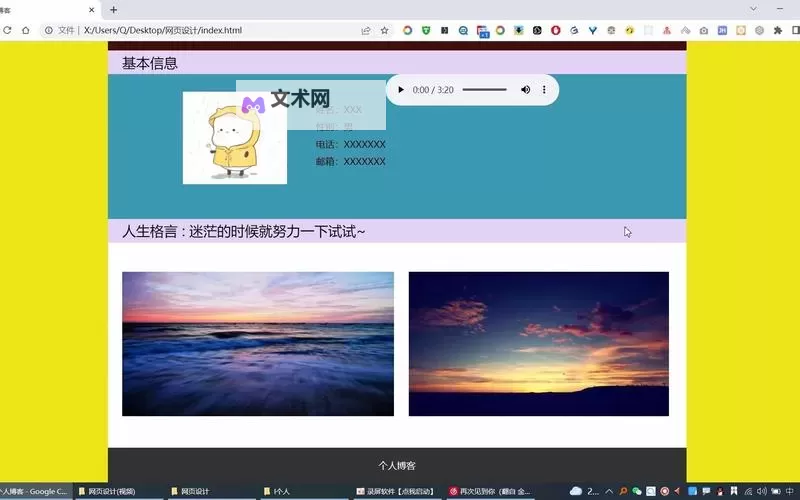Open the 再次见到你 music player in taskbar
Image resolution: width=800 pixels, height=500 pixels.
[490, 491]
